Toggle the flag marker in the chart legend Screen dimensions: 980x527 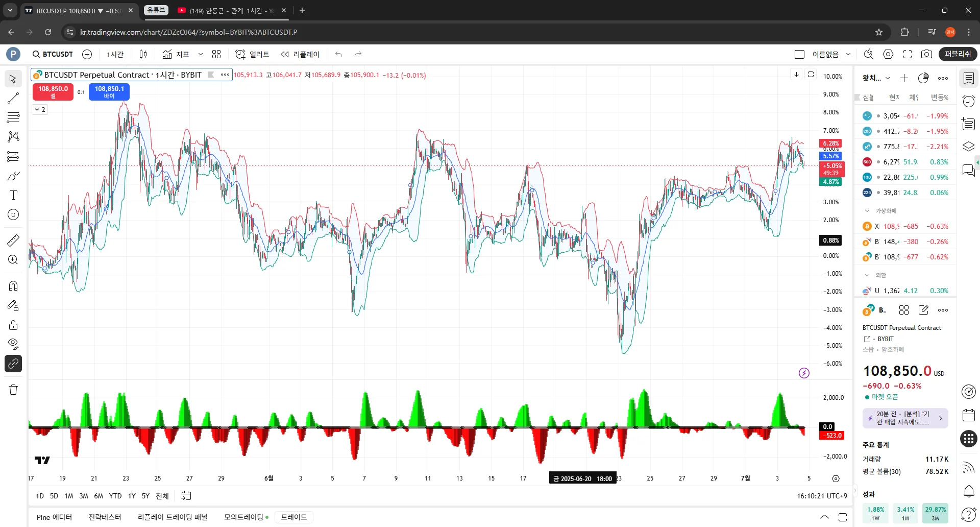click(x=211, y=75)
